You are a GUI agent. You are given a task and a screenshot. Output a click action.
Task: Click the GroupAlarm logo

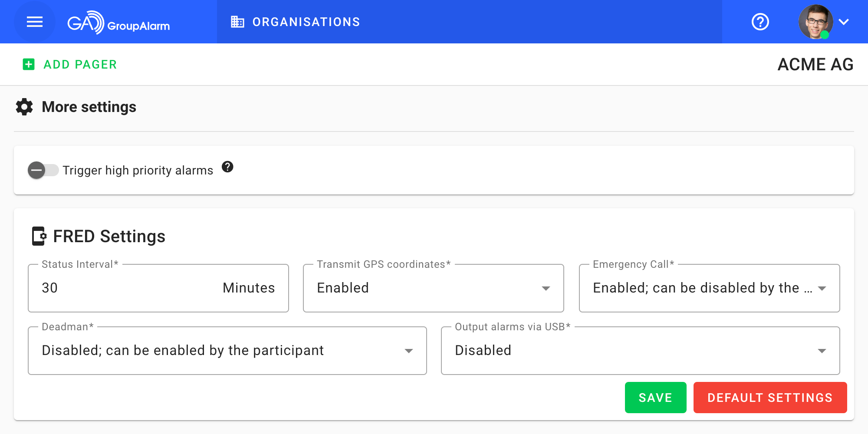118,22
